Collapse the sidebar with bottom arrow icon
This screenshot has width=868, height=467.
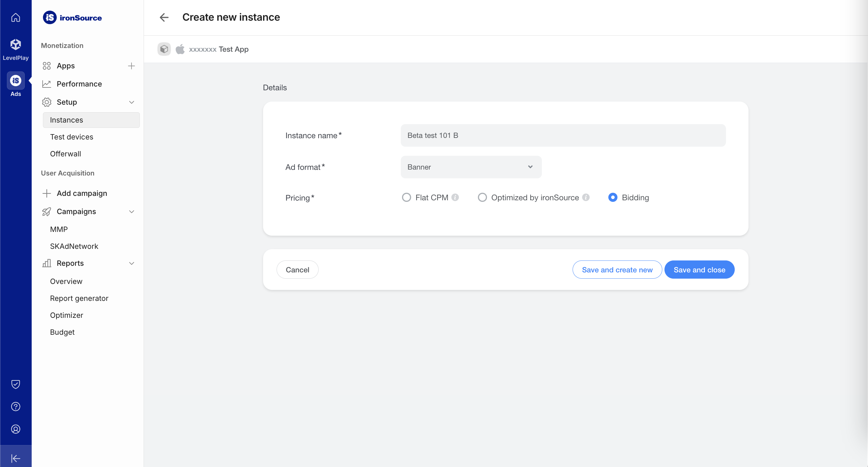coord(15,458)
